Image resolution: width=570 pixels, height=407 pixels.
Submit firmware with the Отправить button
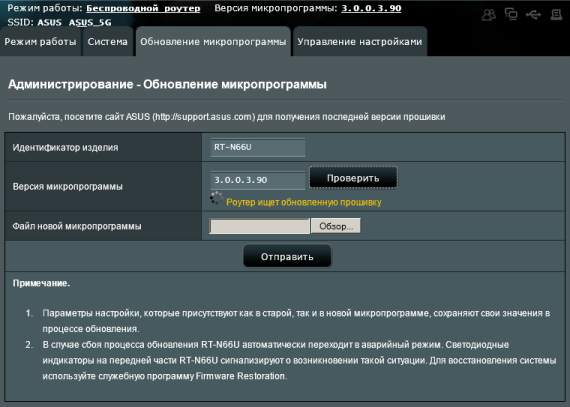point(287,256)
